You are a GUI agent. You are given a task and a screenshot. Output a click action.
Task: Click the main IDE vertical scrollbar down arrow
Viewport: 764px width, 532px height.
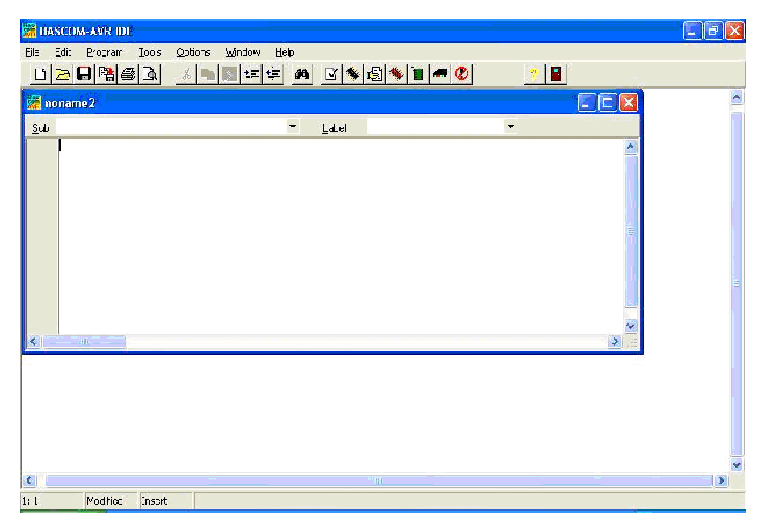point(737,465)
